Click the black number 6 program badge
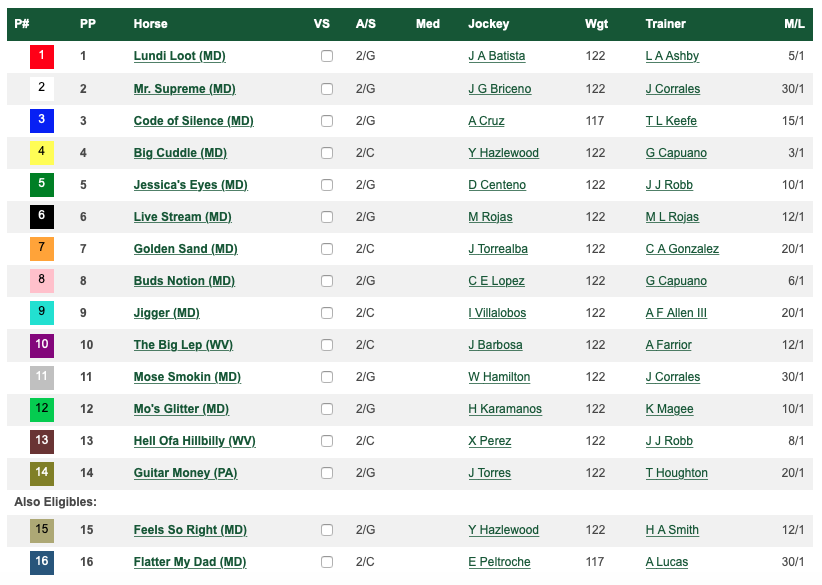This screenshot has width=822, height=585. pyautogui.click(x=42, y=216)
